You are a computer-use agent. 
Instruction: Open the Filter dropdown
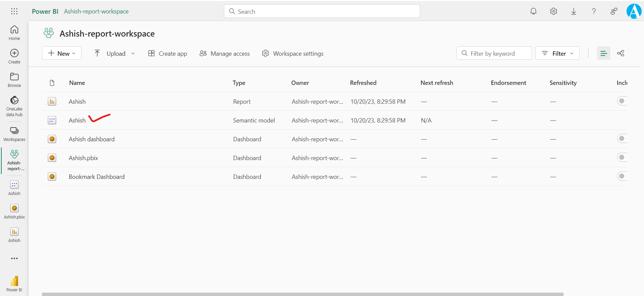pos(557,53)
